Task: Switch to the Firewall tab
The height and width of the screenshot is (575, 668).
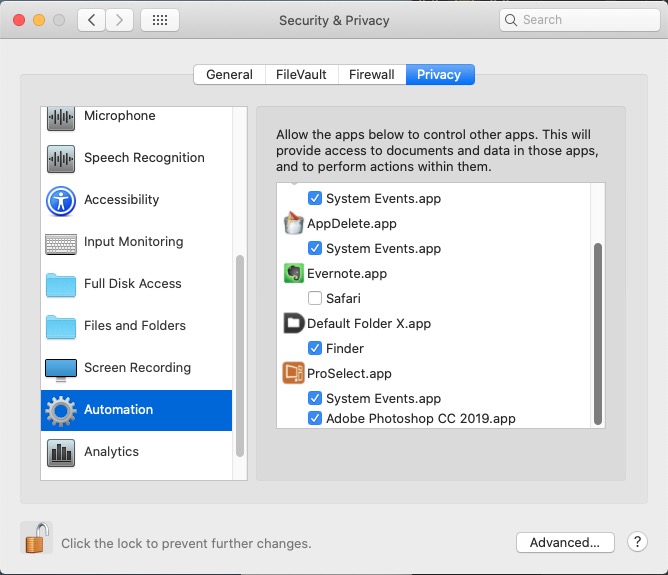Action: click(372, 75)
